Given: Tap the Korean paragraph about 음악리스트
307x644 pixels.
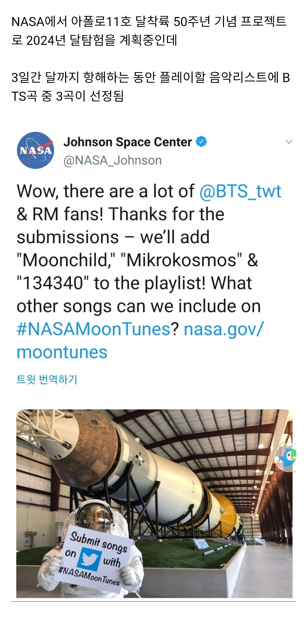Looking at the screenshot, I should click(x=150, y=87).
